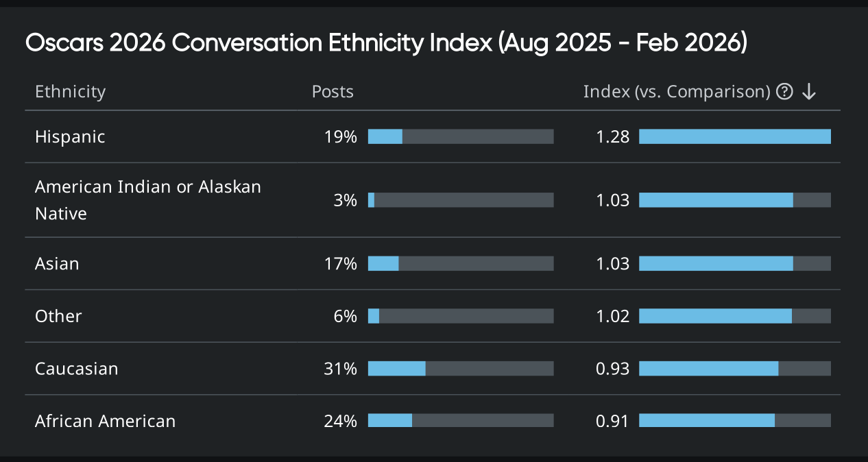
Task: Click Asian 1.03 index bar
Action: 734,263
